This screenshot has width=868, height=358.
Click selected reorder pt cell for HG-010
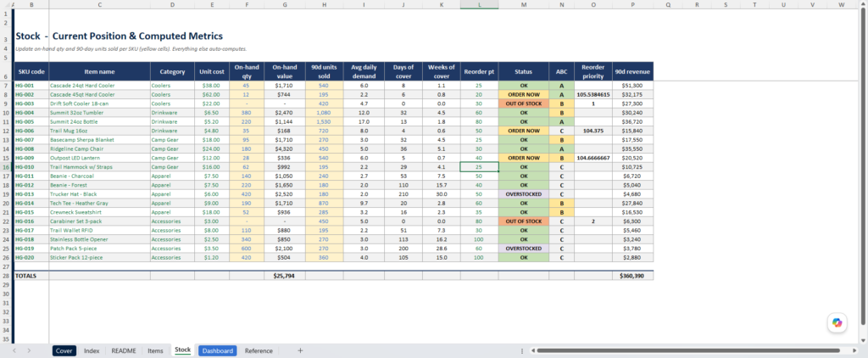(480, 167)
